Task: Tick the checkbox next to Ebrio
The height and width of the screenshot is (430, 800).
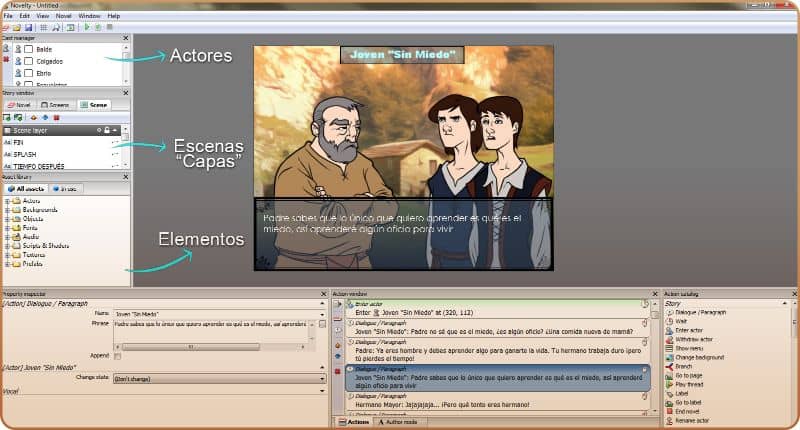Action: coord(29,73)
